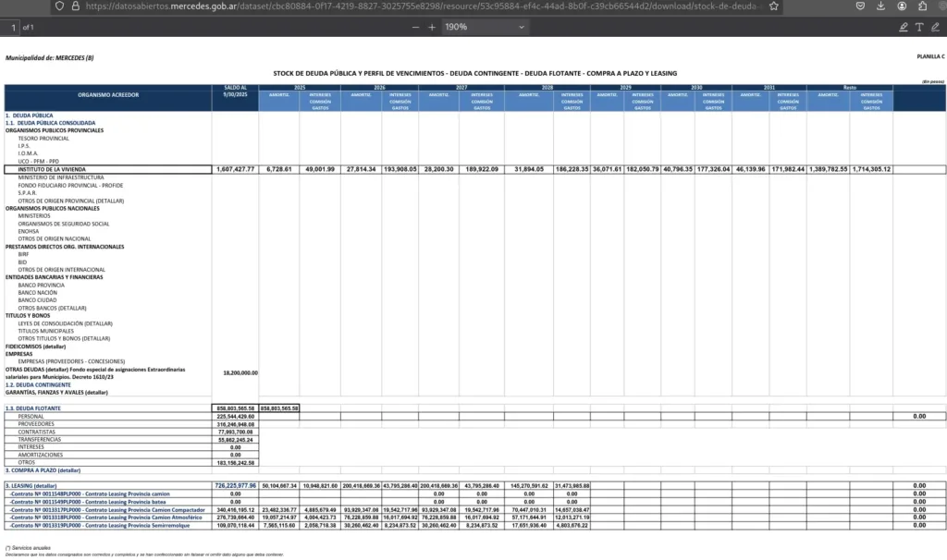The width and height of the screenshot is (947, 560).
Task: Click the Resto column header
Action: point(850,88)
